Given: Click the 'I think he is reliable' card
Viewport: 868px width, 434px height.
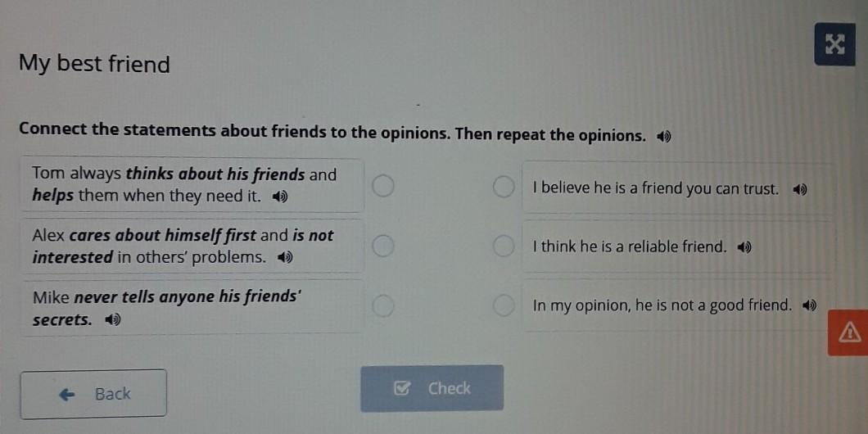Looking at the screenshot, I should point(678,247).
